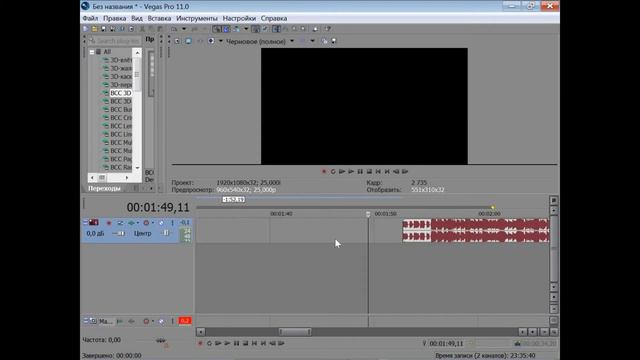This screenshot has width=640, height=360.
Task: Cut the selection with toolbar scissors icon
Action: pyautogui.click(x=142, y=29)
